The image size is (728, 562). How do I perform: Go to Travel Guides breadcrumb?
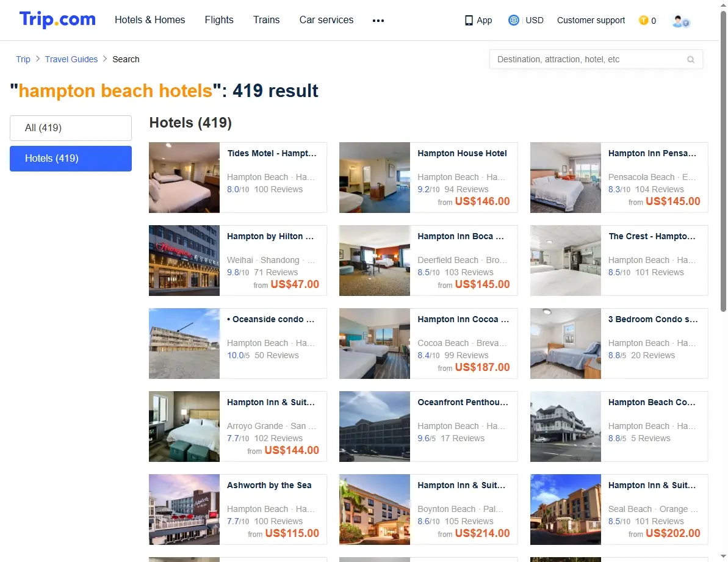pyautogui.click(x=71, y=59)
